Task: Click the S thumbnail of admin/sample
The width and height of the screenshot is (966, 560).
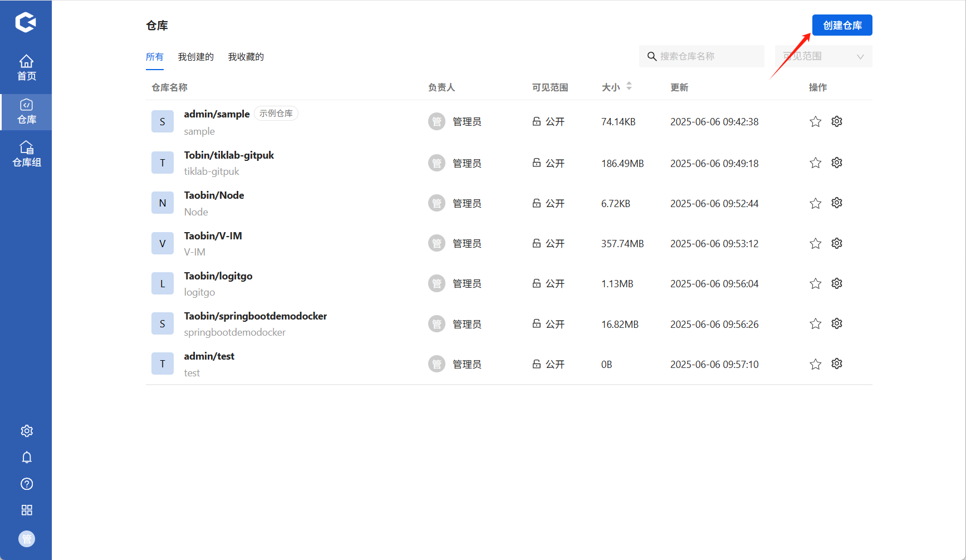Action: point(163,121)
